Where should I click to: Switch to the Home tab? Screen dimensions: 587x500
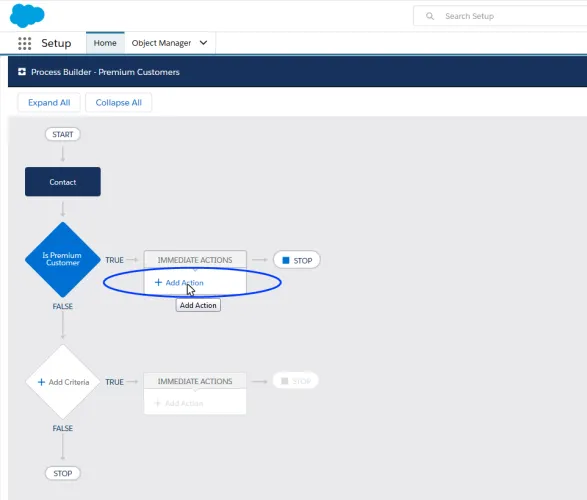105,43
